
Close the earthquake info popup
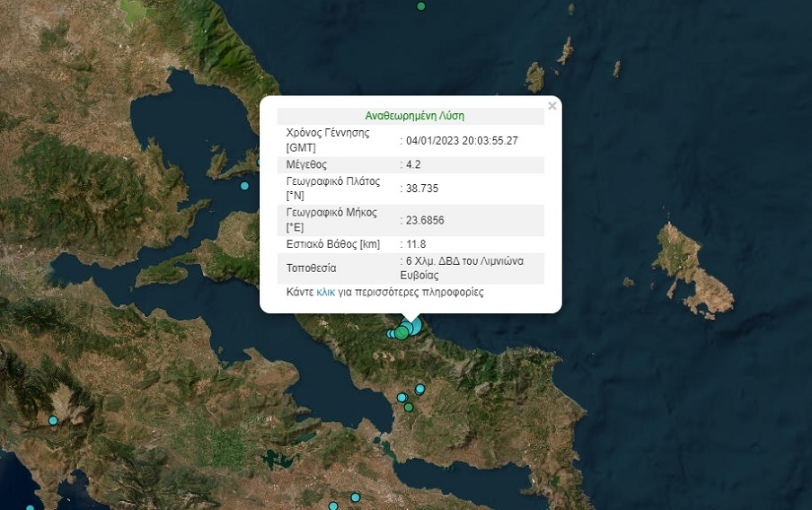(x=552, y=106)
